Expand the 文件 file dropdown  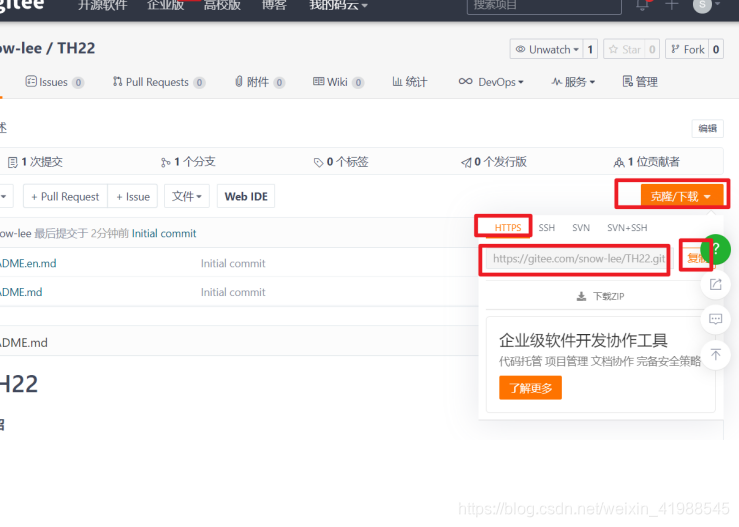(187, 196)
